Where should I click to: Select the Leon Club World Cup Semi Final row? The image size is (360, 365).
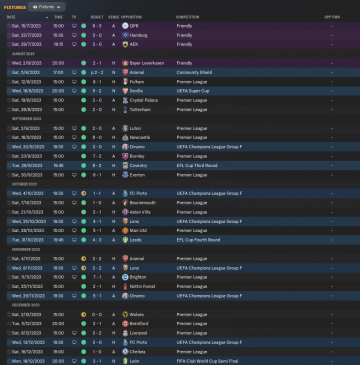(180, 361)
